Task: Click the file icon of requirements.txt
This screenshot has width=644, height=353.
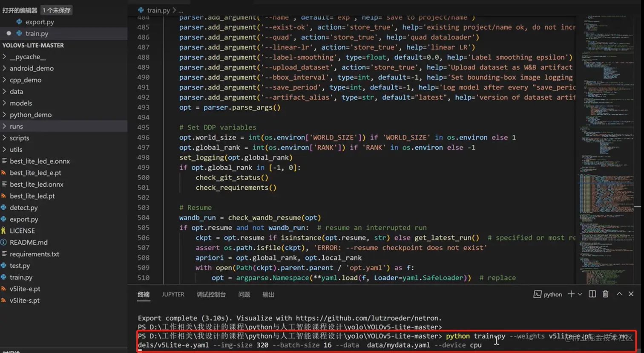Action: coord(4,254)
